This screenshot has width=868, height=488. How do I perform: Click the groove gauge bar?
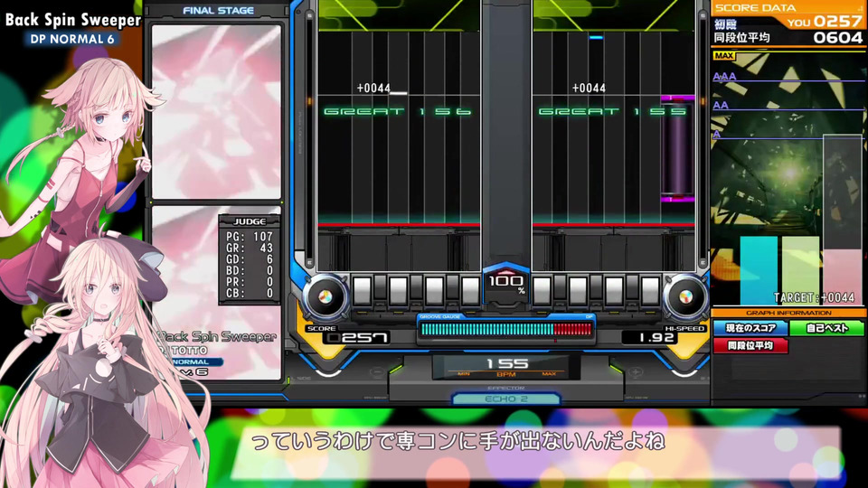506,330
